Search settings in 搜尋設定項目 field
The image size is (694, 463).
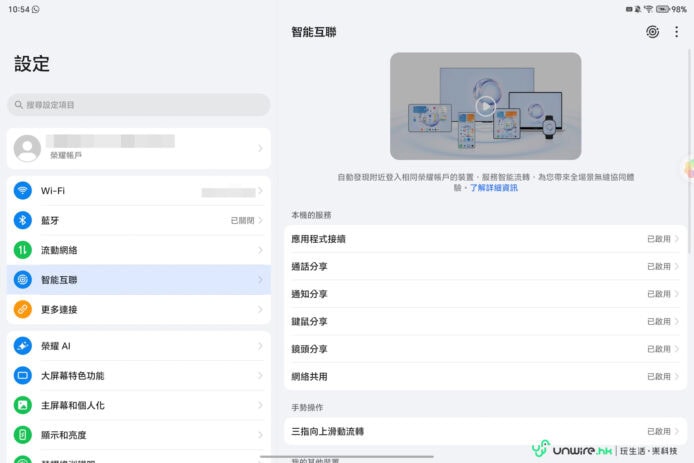point(138,105)
